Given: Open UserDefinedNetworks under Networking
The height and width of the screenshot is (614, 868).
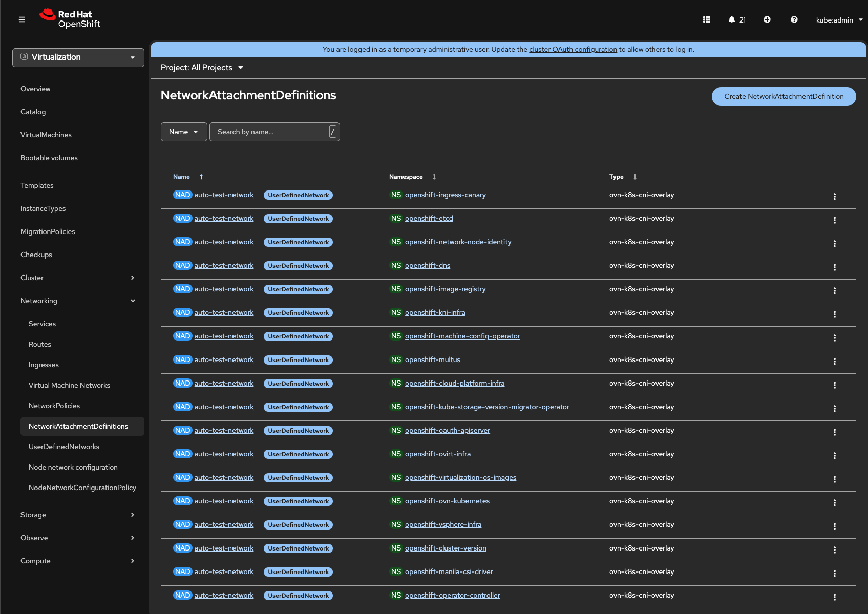Looking at the screenshot, I should (x=64, y=447).
